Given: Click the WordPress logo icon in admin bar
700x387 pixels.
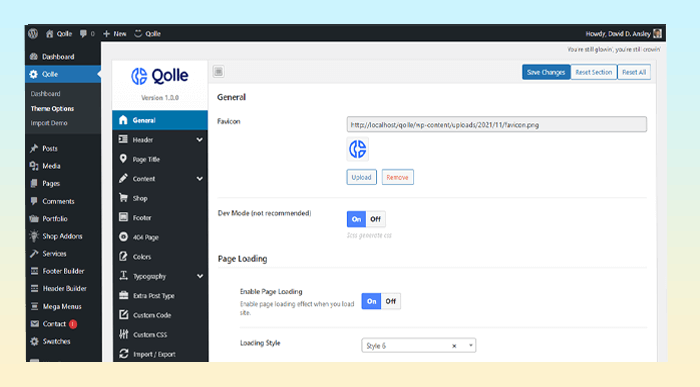Looking at the screenshot, I should coord(33,33).
